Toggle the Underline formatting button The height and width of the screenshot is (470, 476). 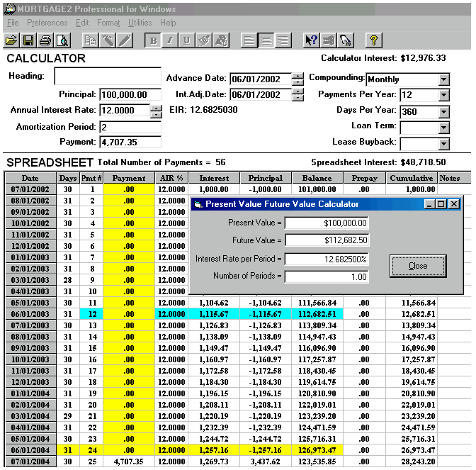point(187,40)
